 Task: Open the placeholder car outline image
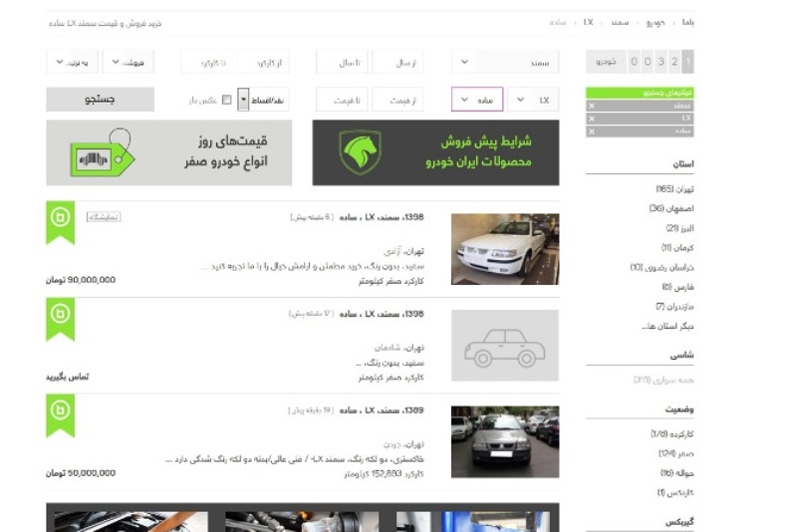pos(505,346)
